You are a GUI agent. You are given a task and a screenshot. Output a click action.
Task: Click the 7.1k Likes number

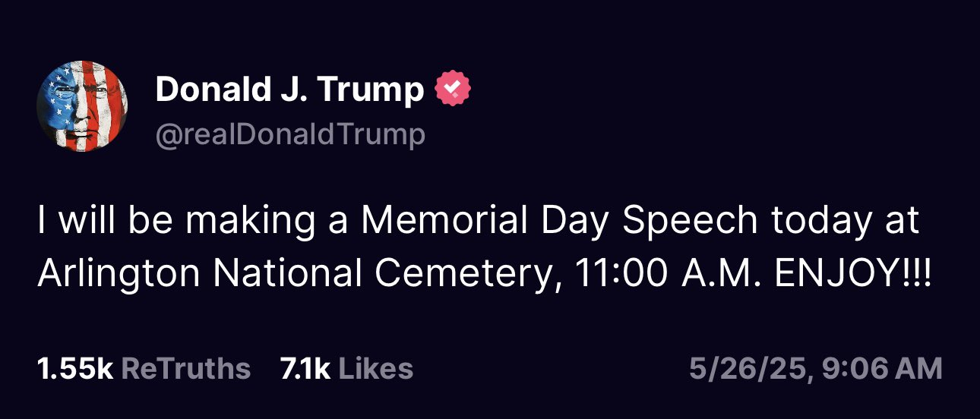pos(305,369)
